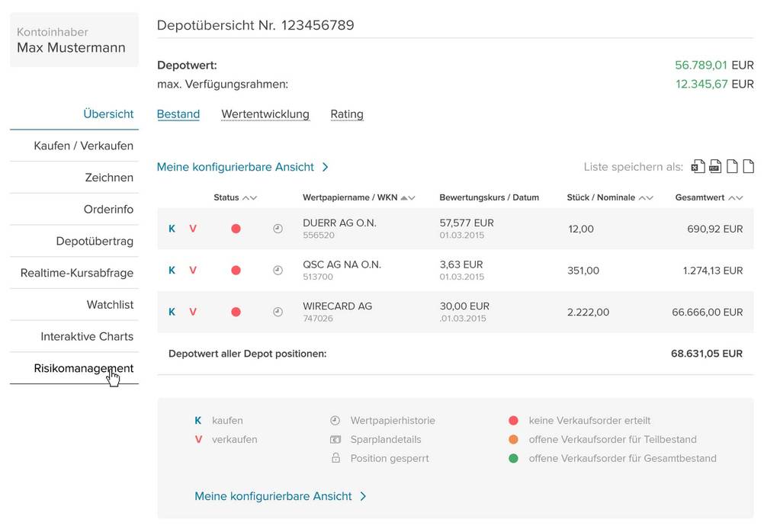Click total value 1.274,13 EUR

[x=713, y=271]
